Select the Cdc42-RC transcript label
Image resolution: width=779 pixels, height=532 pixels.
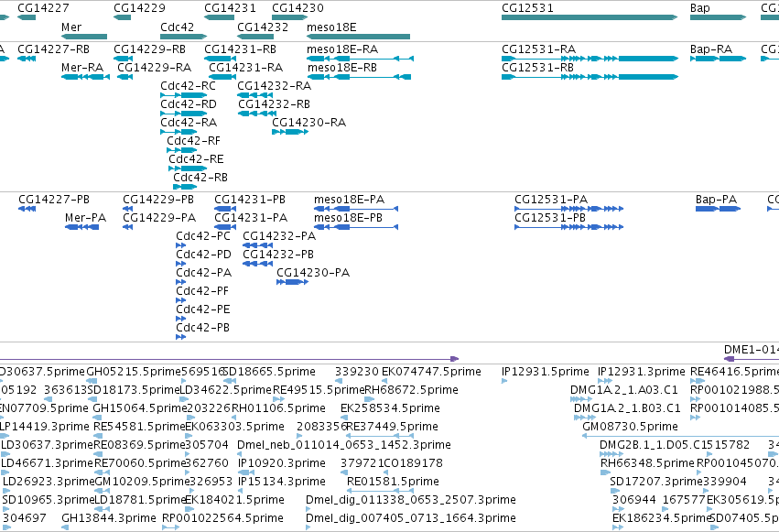(188, 86)
